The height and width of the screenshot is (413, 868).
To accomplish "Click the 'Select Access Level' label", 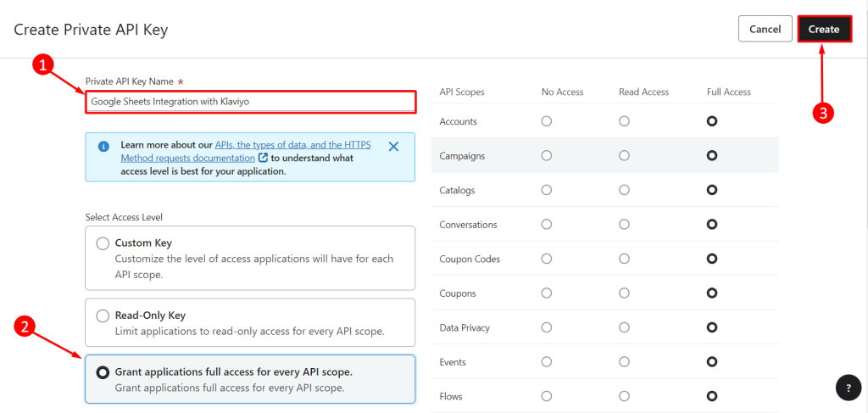I will coord(124,217).
